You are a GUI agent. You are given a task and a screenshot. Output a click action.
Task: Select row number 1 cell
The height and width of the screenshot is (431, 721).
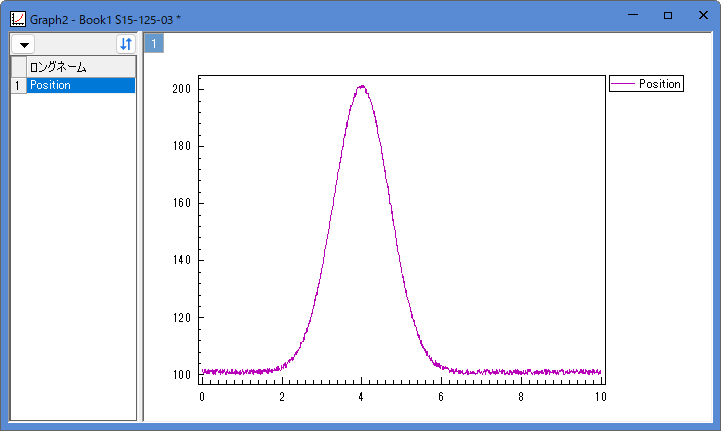18,86
